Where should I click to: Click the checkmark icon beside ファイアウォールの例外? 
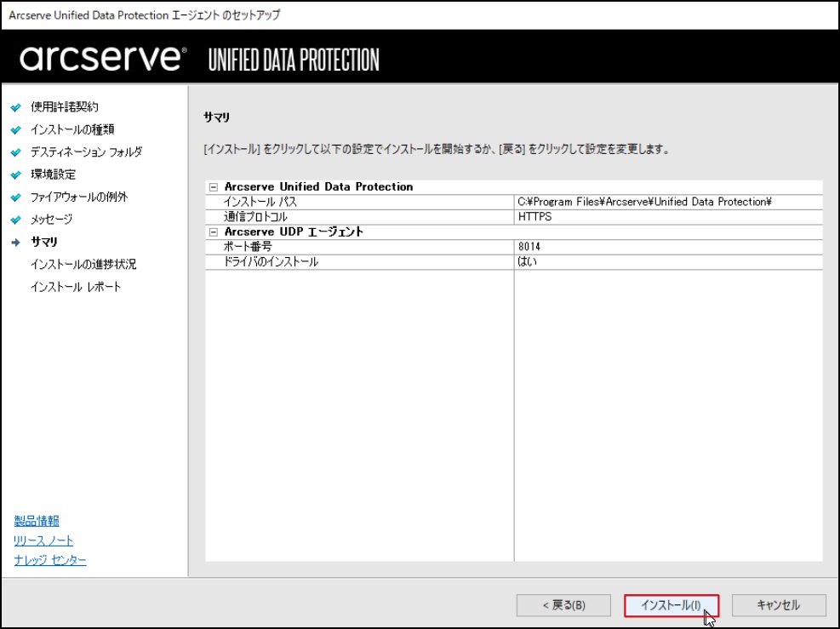14,197
